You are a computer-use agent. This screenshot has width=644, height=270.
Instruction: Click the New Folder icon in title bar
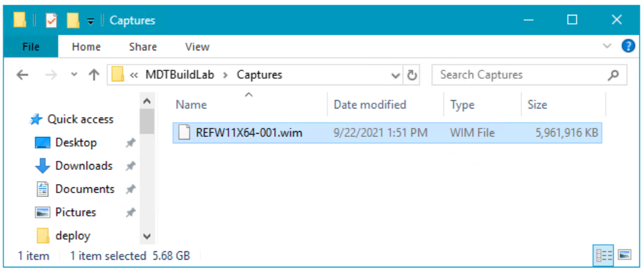pyautogui.click(x=72, y=20)
